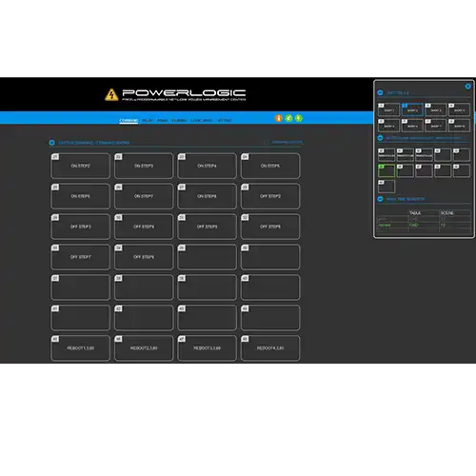The height and width of the screenshot is (476, 476).
Task: Click the REBOOT3,3,80 command button
Action: [207, 348]
